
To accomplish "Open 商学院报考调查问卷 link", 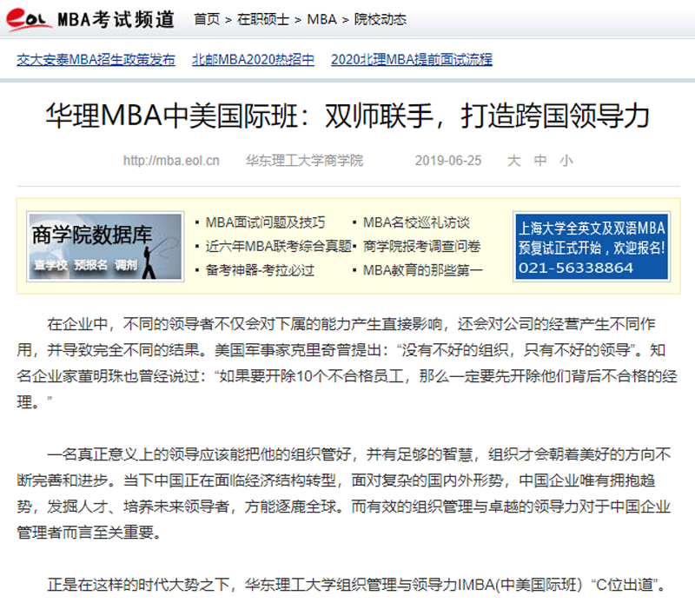I will pyautogui.click(x=421, y=247).
